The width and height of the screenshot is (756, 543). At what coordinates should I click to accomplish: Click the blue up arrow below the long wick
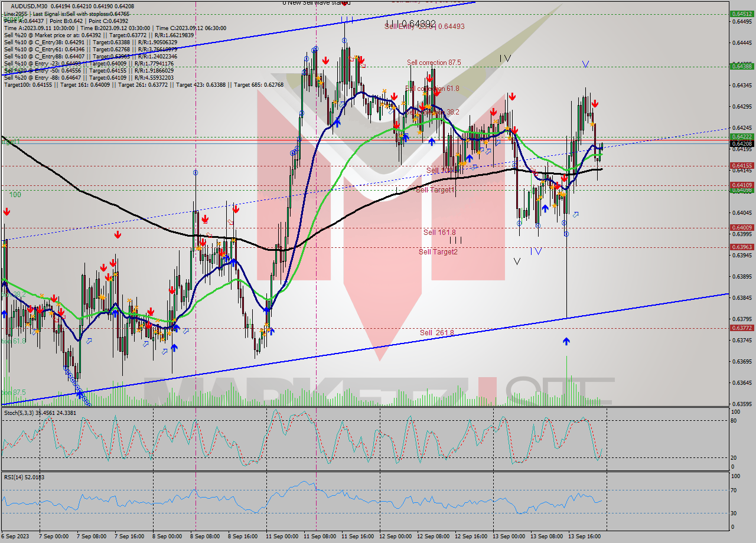pyautogui.click(x=566, y=341)
